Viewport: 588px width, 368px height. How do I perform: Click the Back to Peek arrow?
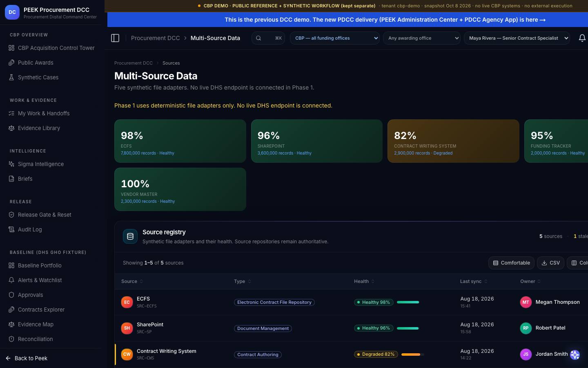pos(8,358)
